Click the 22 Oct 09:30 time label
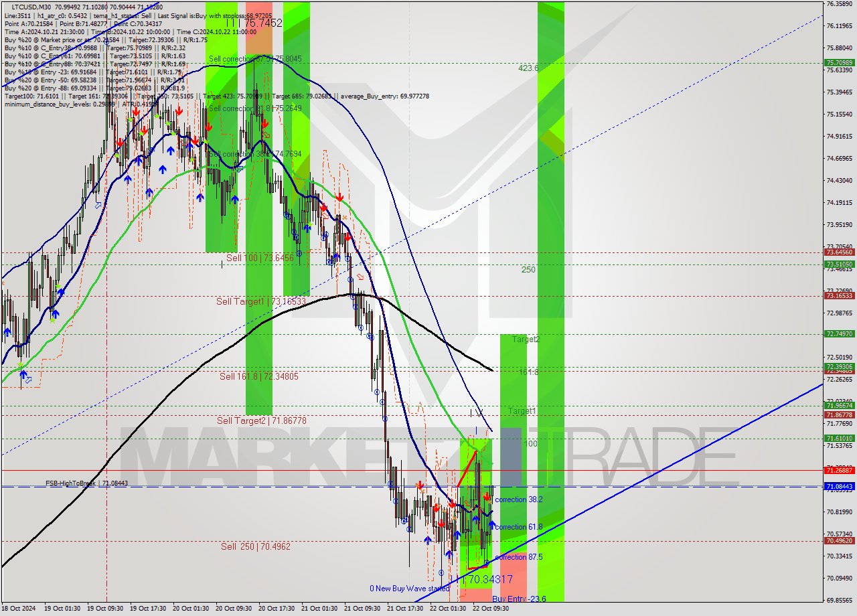The image size is (857, 616). (491, 609)
